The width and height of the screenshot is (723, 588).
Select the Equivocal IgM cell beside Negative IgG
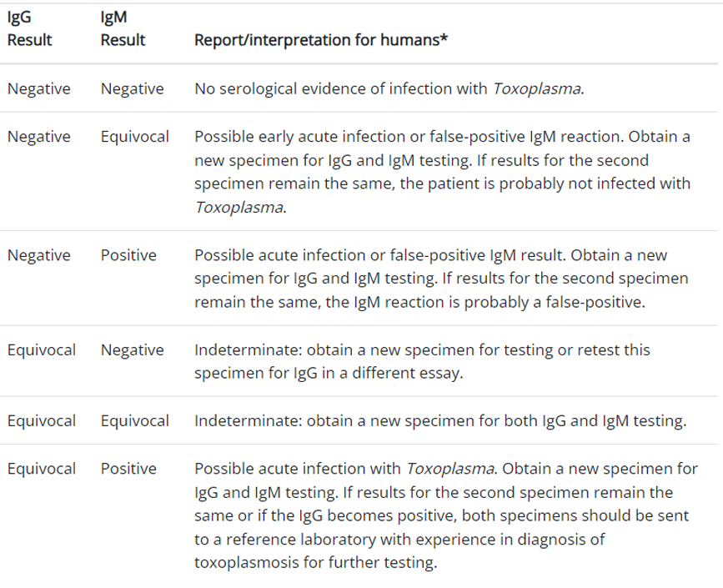(135, 137)
